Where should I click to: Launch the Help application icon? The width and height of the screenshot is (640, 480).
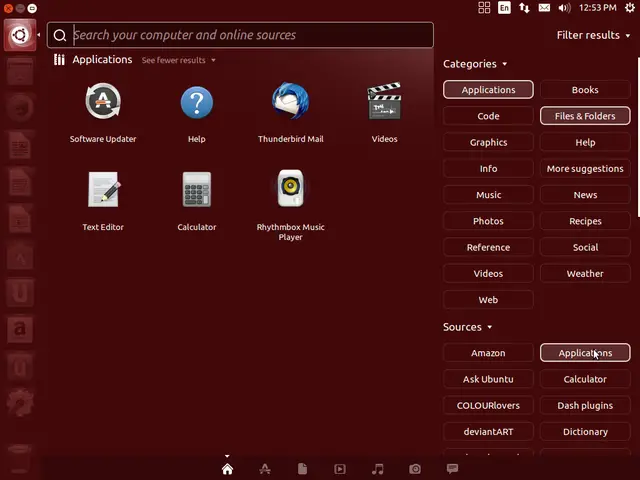[x=197, y=102]
